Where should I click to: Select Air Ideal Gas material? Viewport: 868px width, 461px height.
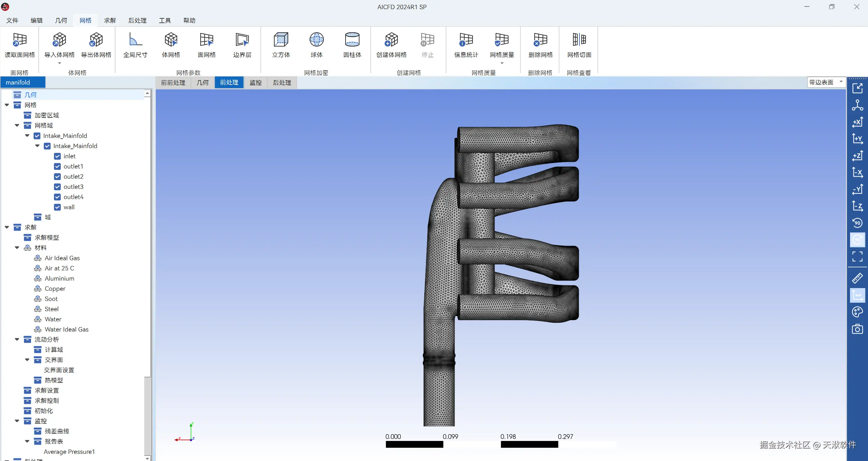click(x=62, y=258)
